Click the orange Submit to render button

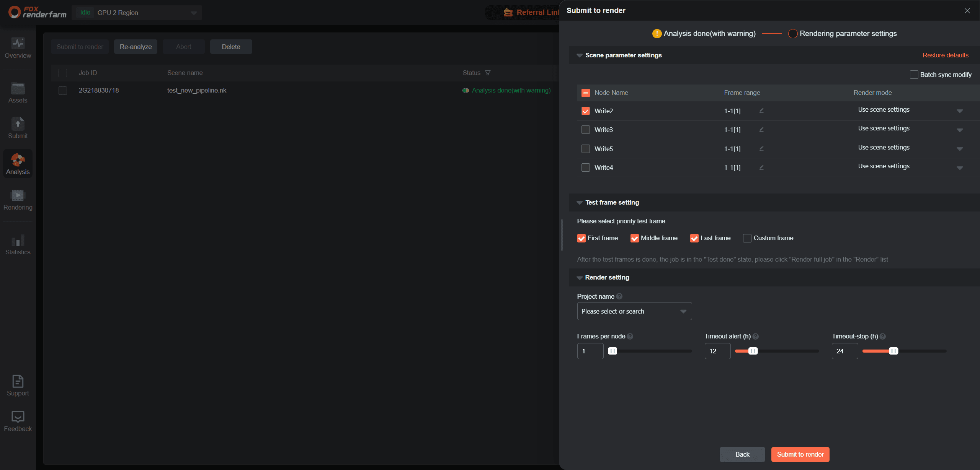click(x=800, y=454)
